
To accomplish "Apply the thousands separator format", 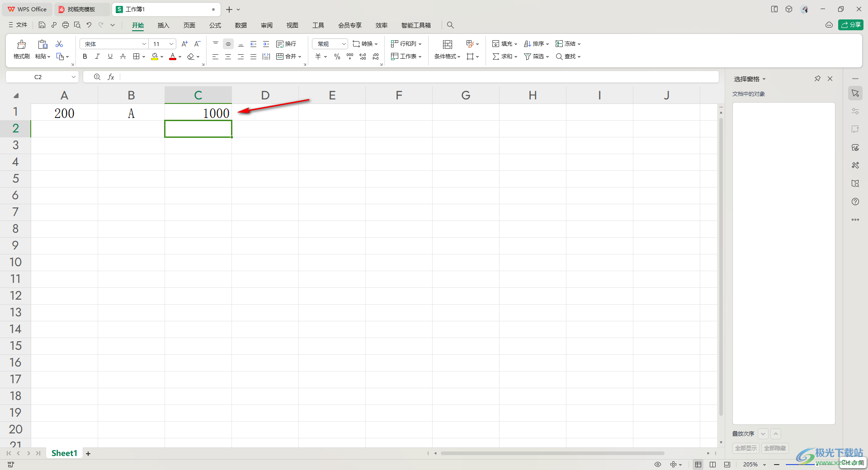I will pos(350,56).
